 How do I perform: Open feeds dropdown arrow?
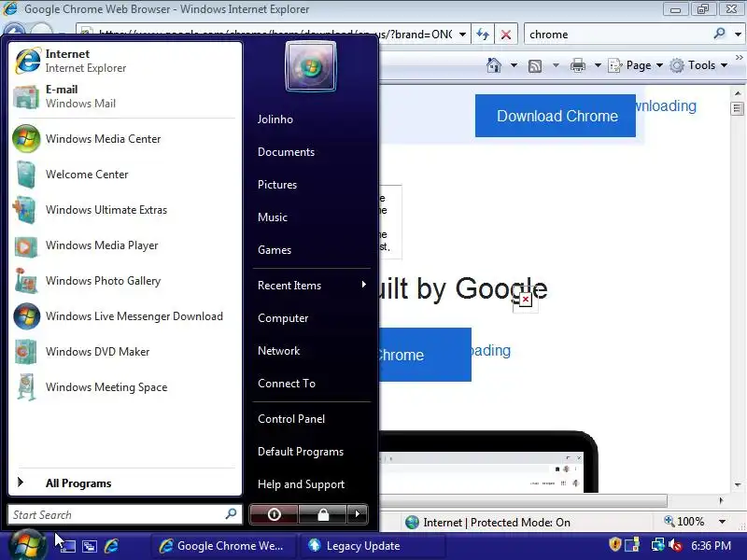point(556,65)
